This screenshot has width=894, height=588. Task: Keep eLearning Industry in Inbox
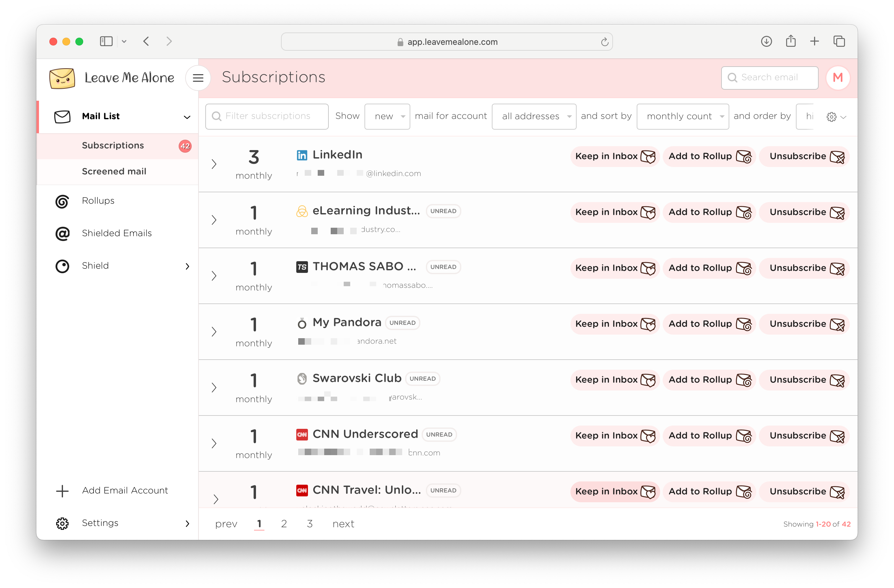click(615, 212)
